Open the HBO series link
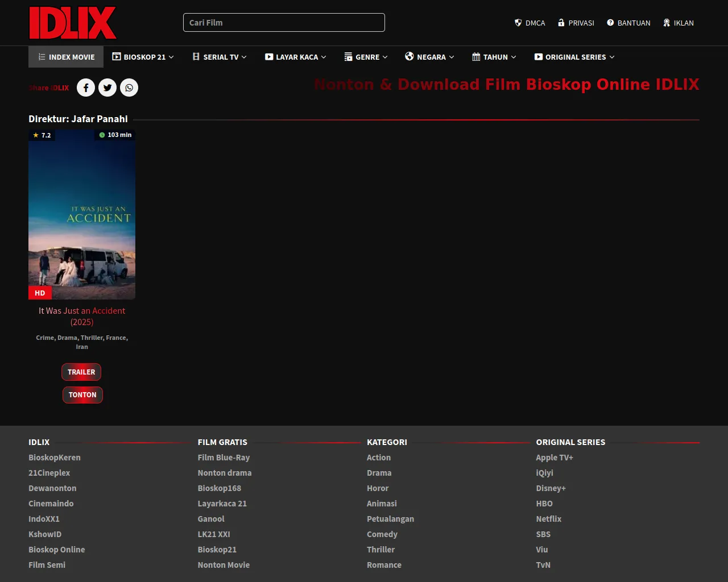728x582 pixels. pyautogui.click(x=544, y=504)
